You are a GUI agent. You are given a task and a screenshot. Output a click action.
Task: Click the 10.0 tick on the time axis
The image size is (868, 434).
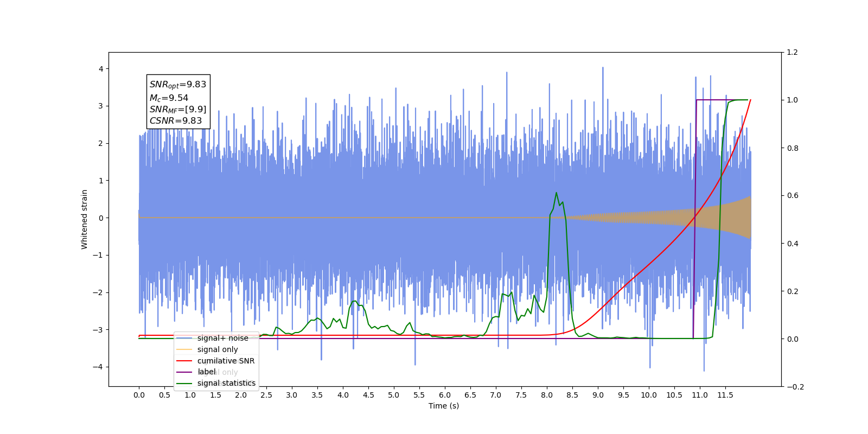[649, 395]
